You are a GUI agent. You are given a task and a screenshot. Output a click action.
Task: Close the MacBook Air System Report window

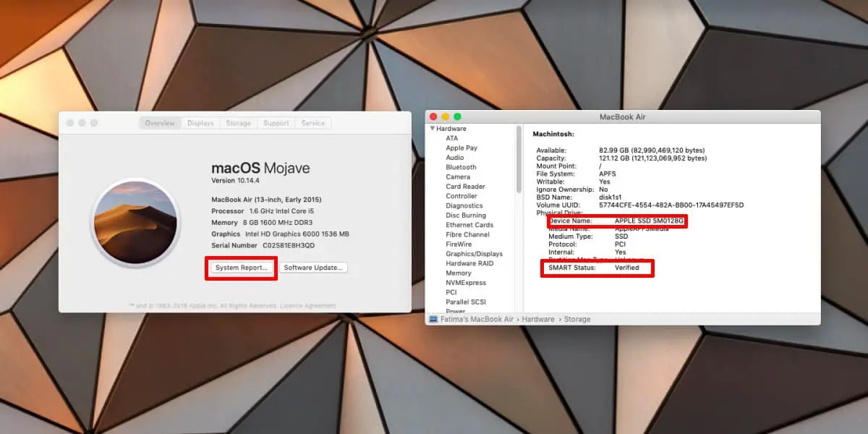(433, 116)
